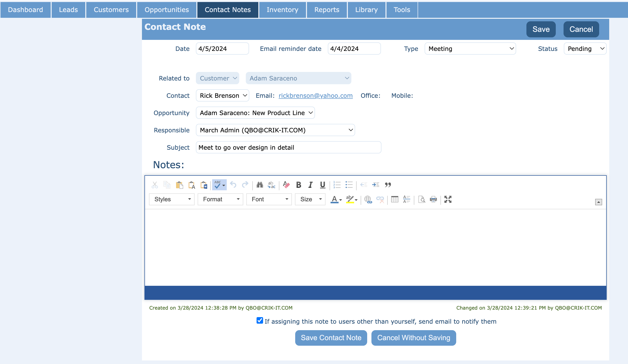Click the Insert Link globe icon

point(368,199)
